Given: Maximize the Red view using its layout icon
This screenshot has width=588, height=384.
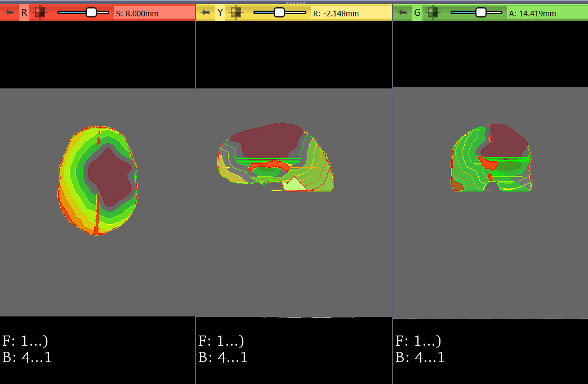Looking at the screenshot, I should [39, 12].
